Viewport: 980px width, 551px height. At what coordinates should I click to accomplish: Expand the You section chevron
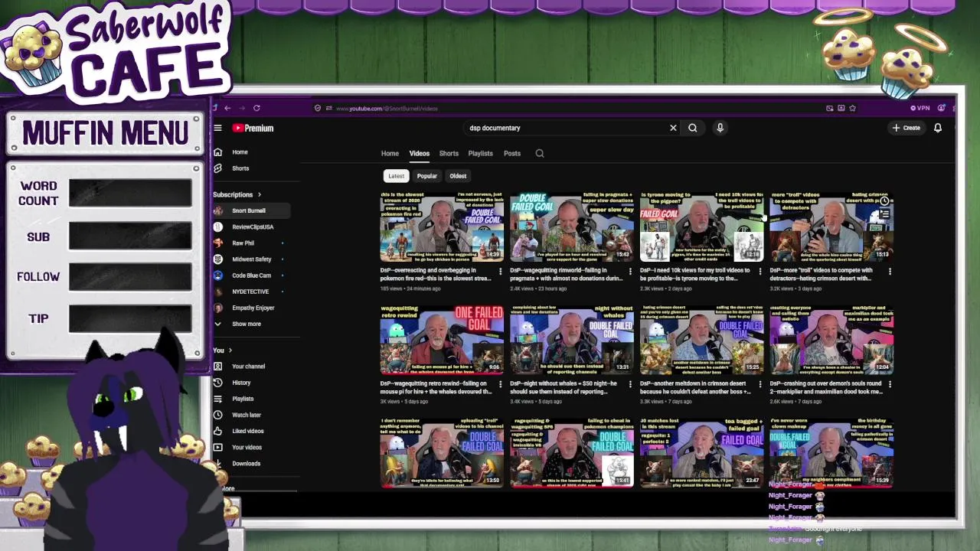[x=230, y=350]
